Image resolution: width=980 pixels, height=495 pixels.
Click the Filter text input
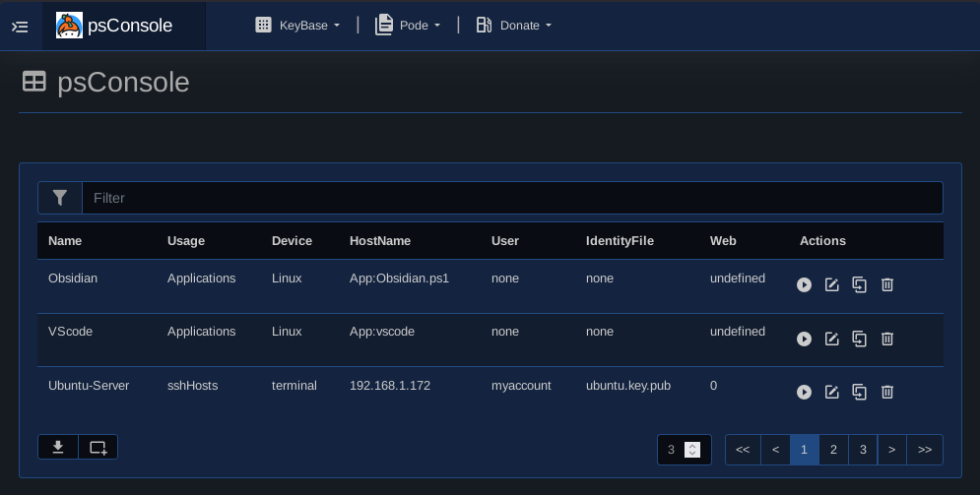tap(512, 198)
